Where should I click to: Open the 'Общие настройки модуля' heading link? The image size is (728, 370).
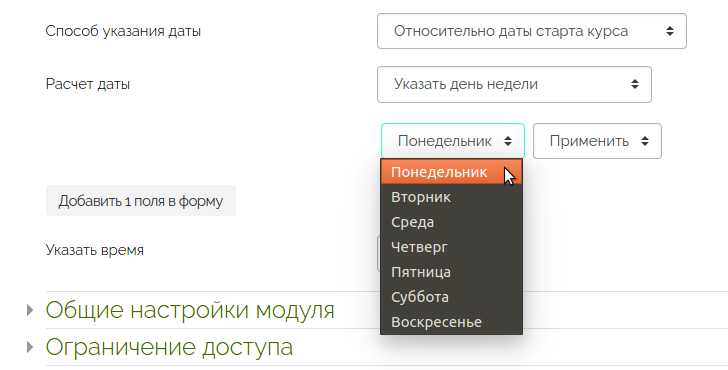click(x=190, y=310)
